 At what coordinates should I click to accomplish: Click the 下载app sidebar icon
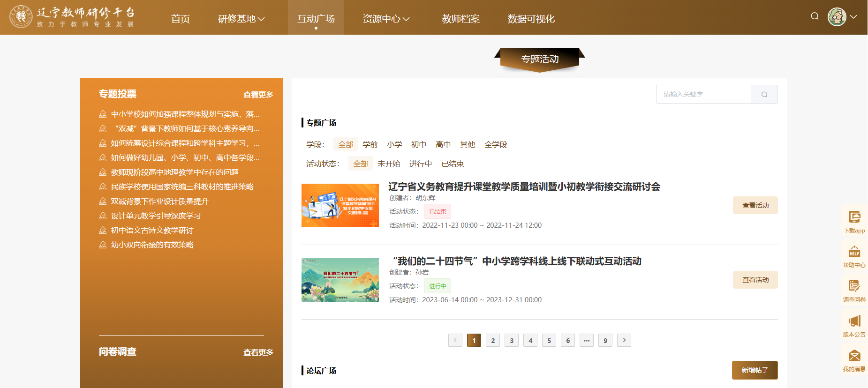tap(854, 217)
